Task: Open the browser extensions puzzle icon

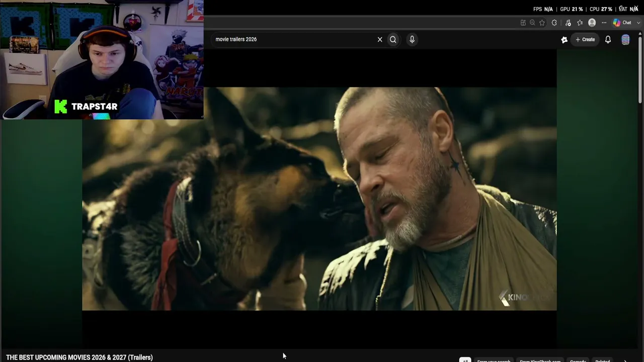Action: 554,23
